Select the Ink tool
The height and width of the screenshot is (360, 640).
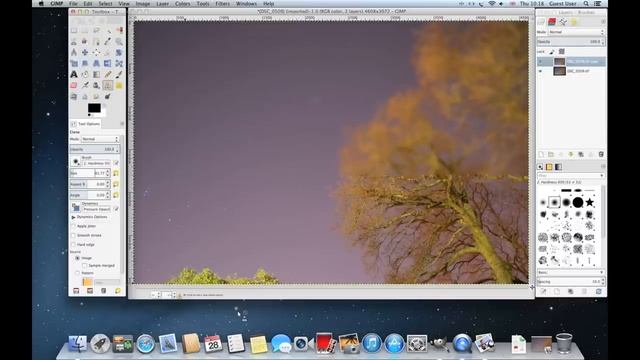click(x=96, y=85)
